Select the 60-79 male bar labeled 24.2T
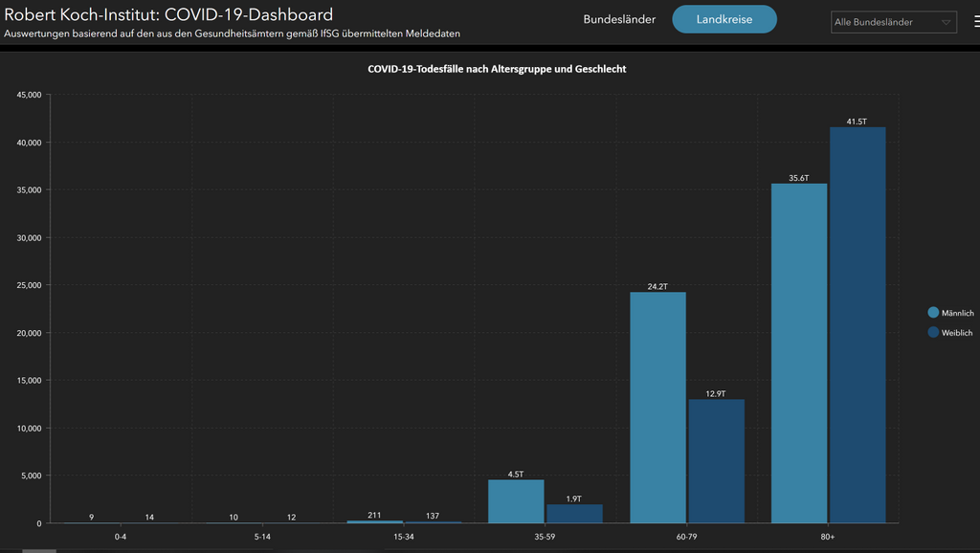The width and height of the screenshot is (980, 553). pos(657,408)
